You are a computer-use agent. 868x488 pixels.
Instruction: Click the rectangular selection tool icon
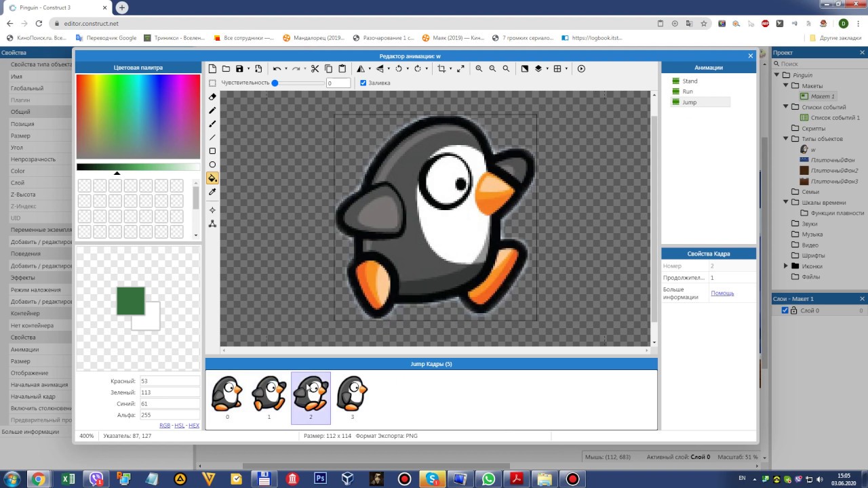[212, 83]
